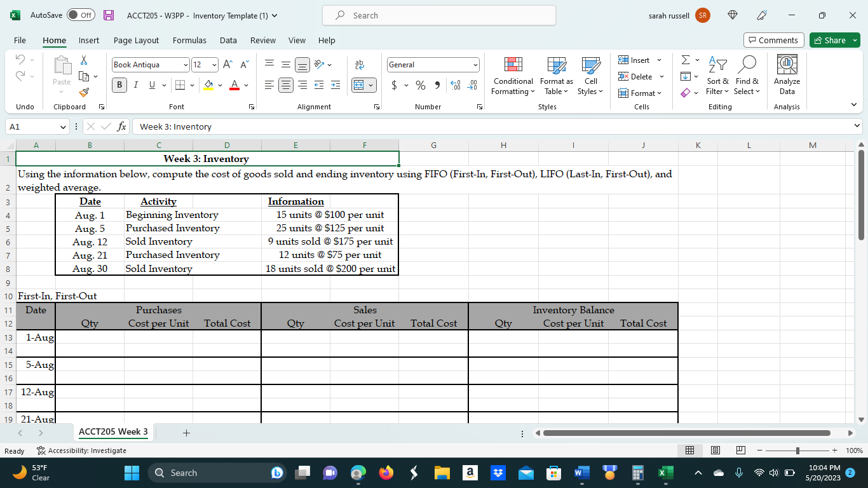Apply percent style number format
The width and height of the screenshot is (868, 488).
[x=420, y=85]
